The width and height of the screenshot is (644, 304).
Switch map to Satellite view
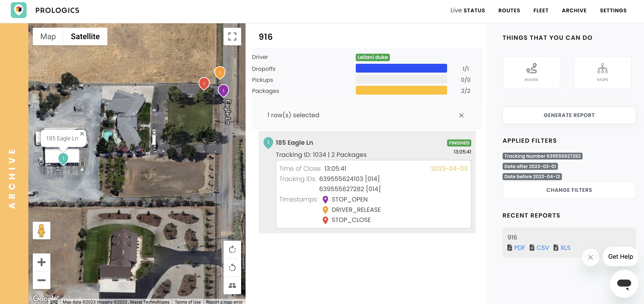85,37
